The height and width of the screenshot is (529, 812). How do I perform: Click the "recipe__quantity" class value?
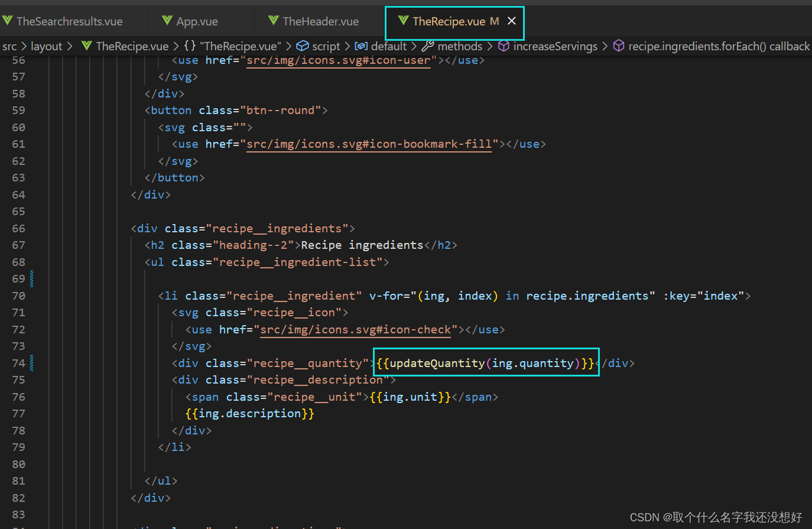click(x=307, y=363)
